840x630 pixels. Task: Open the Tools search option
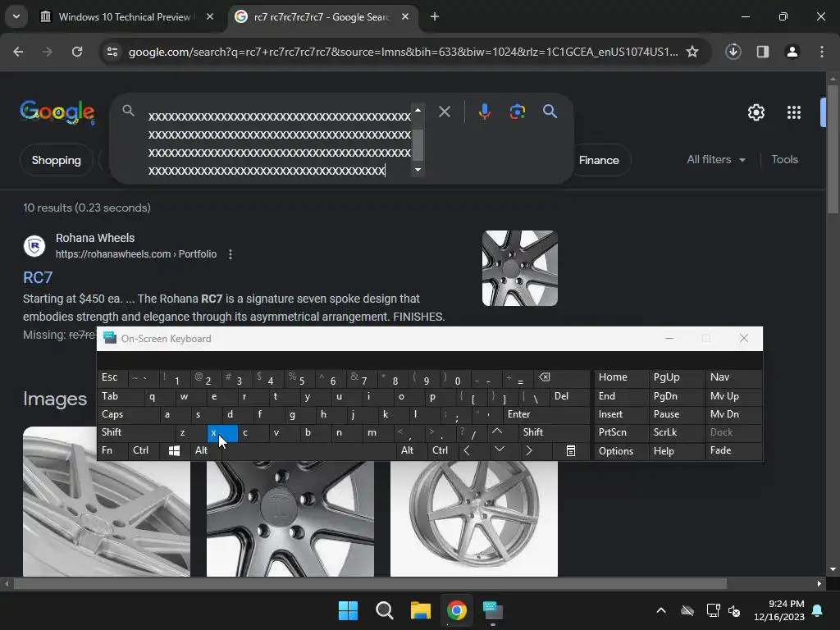784,160
